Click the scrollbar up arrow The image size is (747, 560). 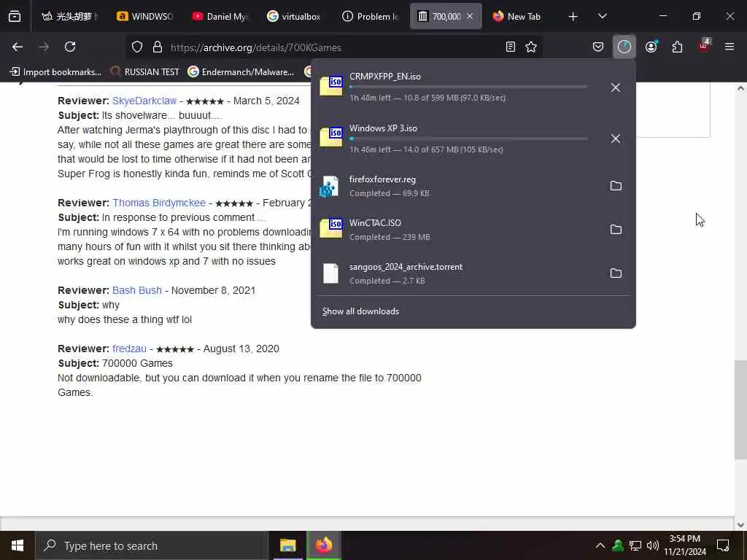click(741, 88)
